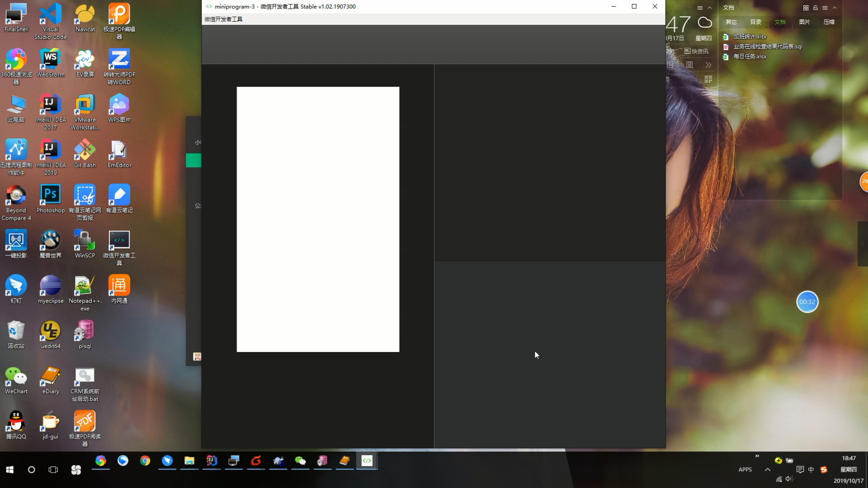Viewport: 868px width, 488px height.
Task: Toggle the 中 input language indicator
Action: pyautogui.click(x=811, y=469)
